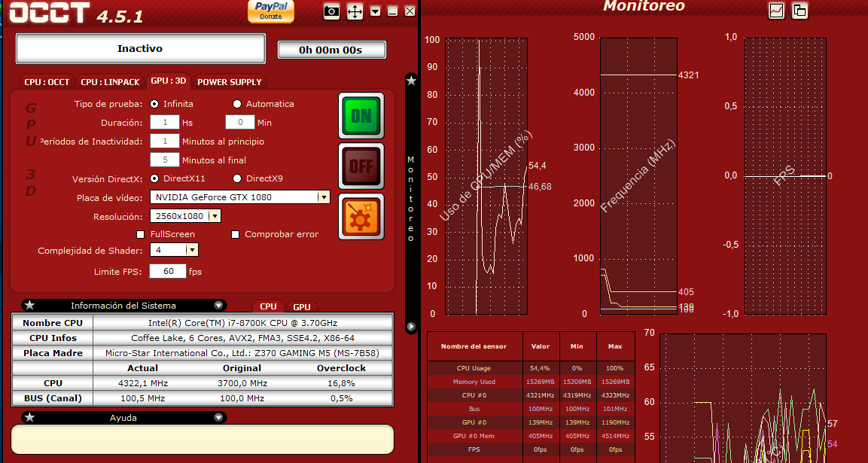Click the Duración hours field
Image resolution: width=868 pixels, height=463 pixels.
(164, 123)
